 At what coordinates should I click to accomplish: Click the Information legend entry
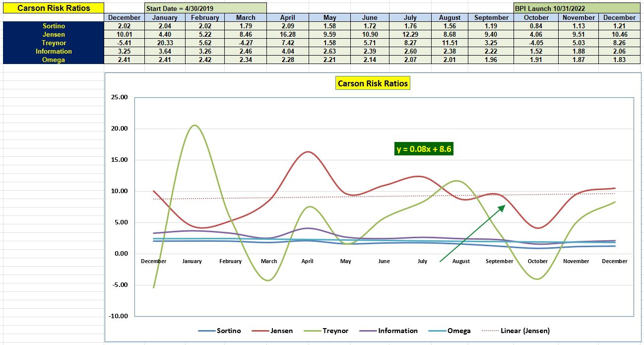(x=389, y=331)
